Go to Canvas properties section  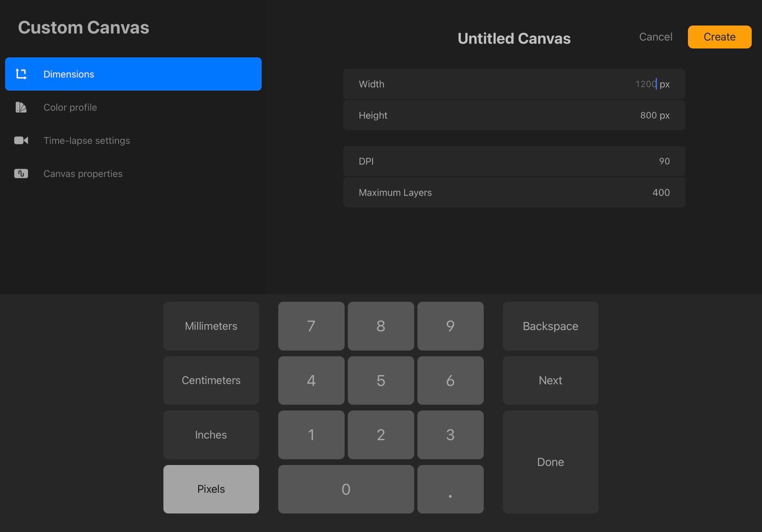(83, 174)
